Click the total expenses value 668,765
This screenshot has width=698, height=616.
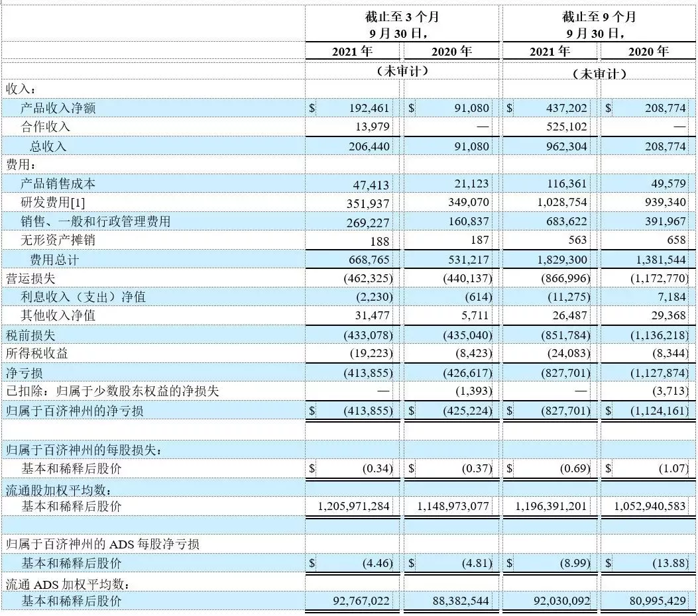coord(369,260)
